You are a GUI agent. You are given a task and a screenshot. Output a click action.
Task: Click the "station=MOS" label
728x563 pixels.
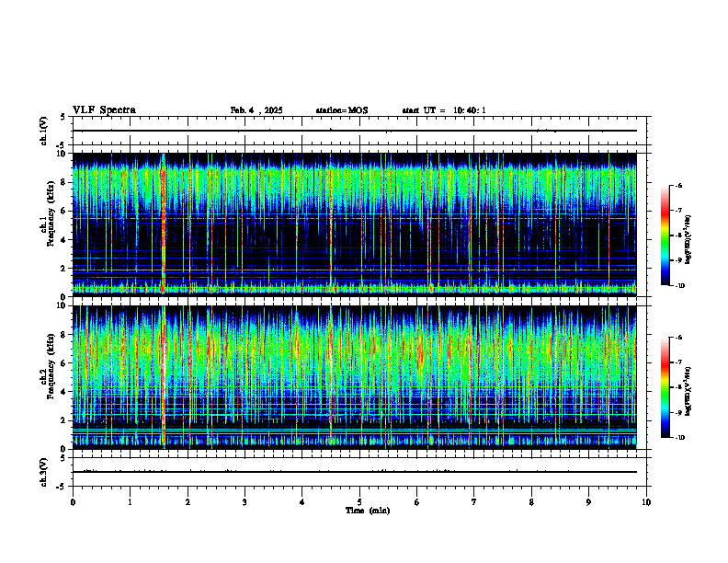342,110
